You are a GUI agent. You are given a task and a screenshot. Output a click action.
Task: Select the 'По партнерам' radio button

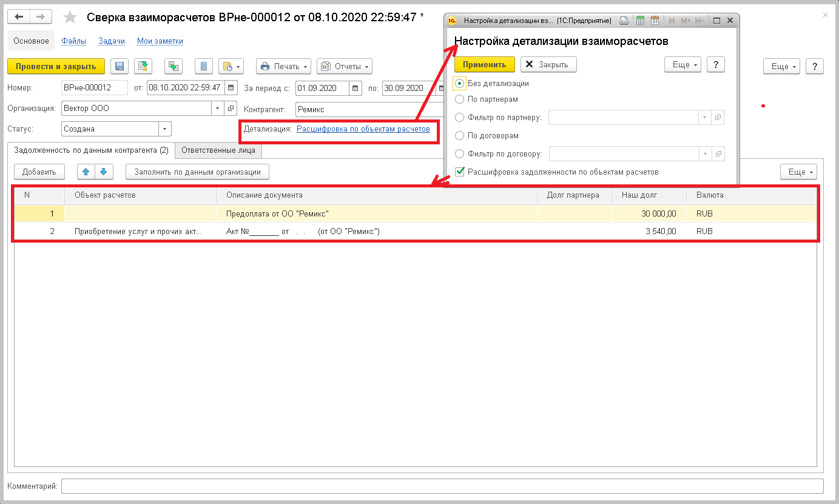click(x=460, y=99)
